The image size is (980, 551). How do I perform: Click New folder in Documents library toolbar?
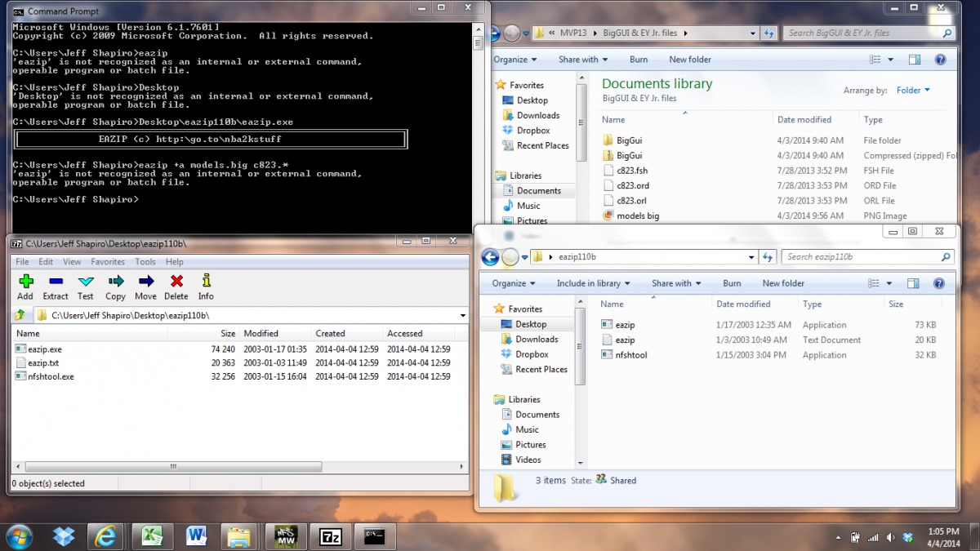(x=690, y=60)
